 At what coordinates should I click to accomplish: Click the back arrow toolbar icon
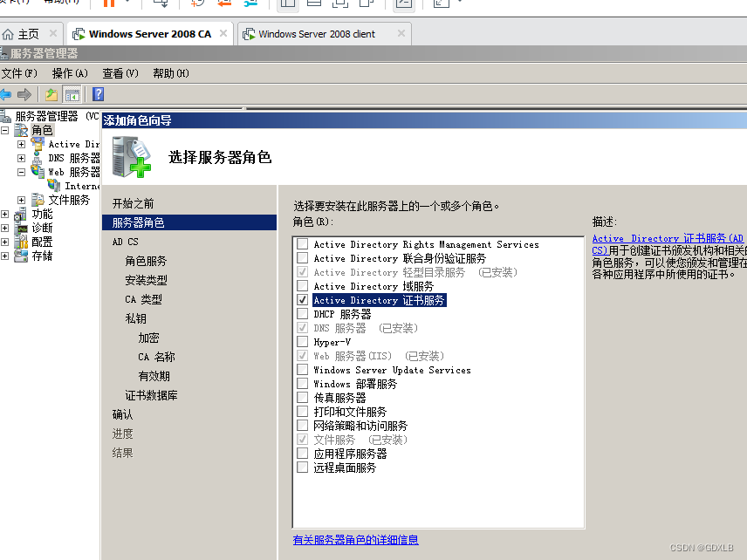pos(6,94)
